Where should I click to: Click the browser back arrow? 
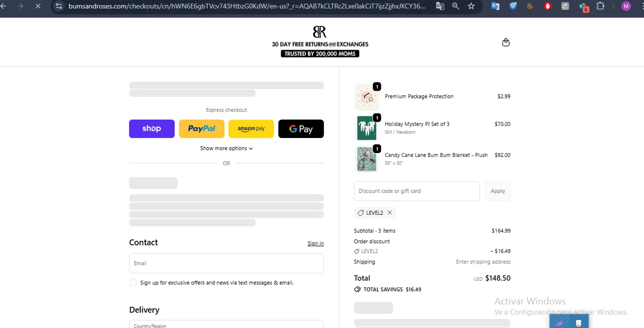[3, 6]
